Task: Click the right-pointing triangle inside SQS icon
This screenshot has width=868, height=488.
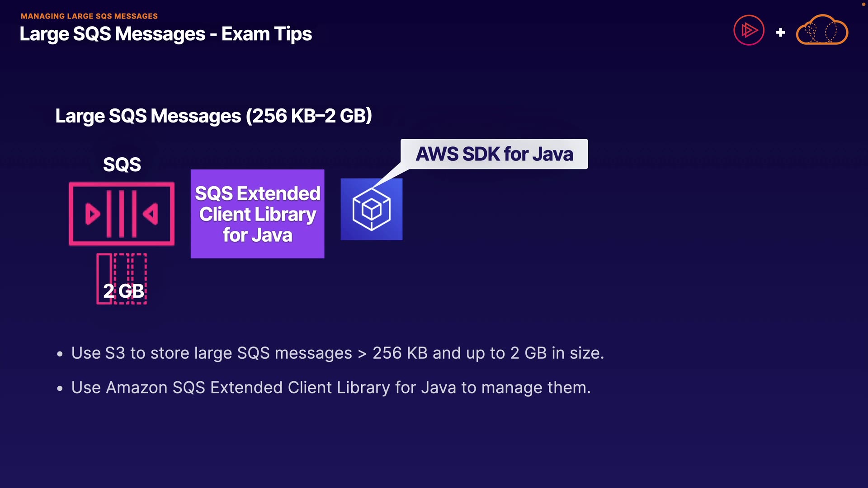Action: click(93, 214)
